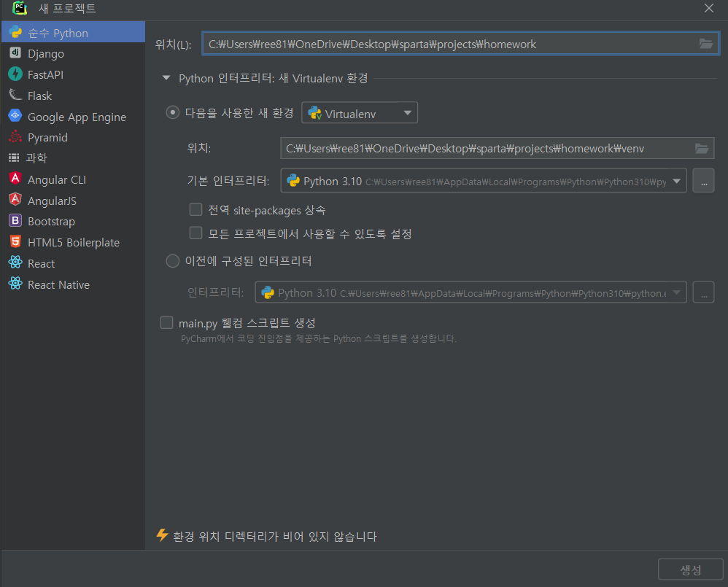Choose Google App Engine project type
The image size is (728, 587).
pyautogui.click(x=74, y=117)
